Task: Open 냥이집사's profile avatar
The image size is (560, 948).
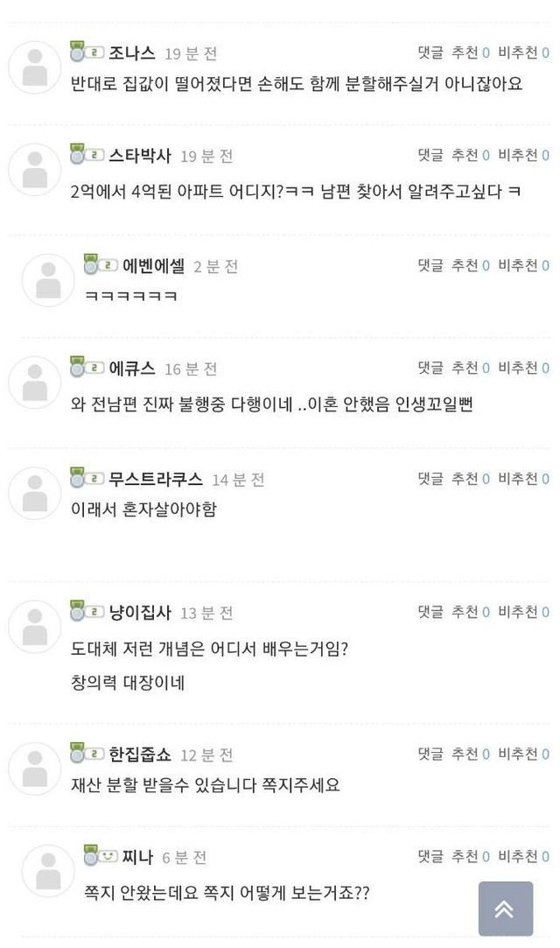Action: (35, 627)
